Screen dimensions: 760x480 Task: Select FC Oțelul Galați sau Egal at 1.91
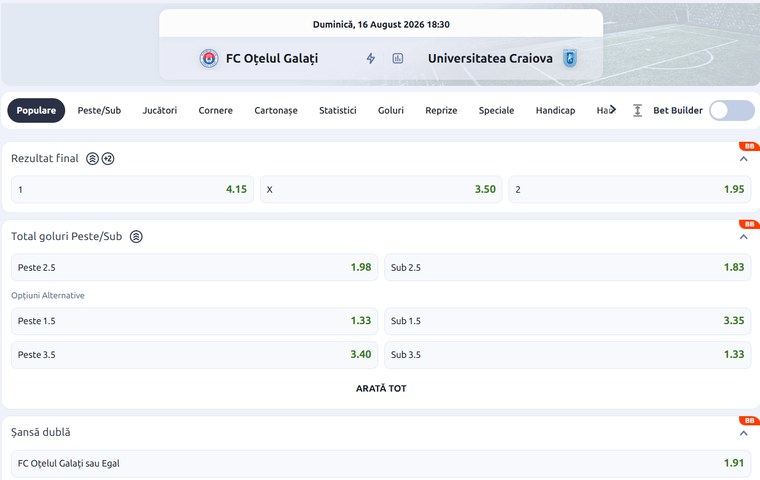[x=381, y=464]
